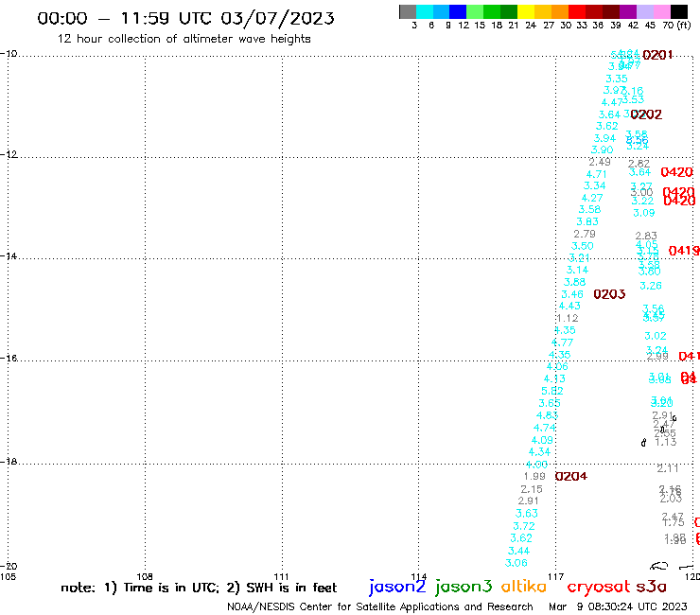Image resolution: width=700 pixels, height=615 pixels.
Task: Click the 'jason2' satellite label
Action: pos(397,587)
